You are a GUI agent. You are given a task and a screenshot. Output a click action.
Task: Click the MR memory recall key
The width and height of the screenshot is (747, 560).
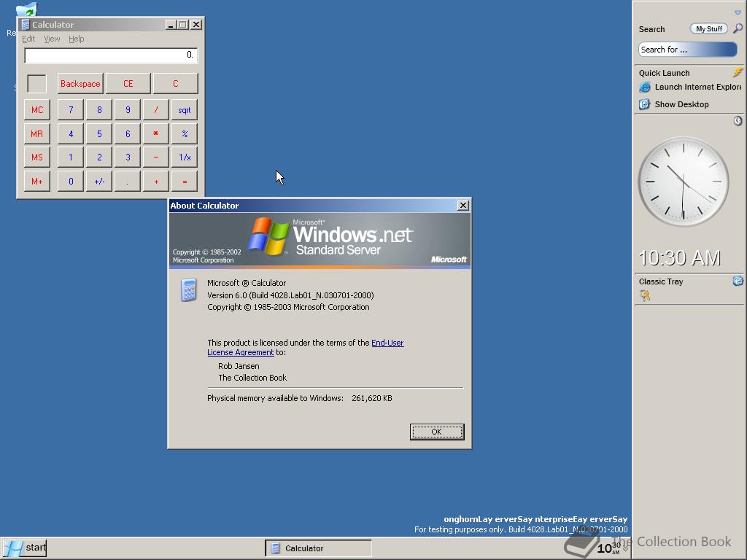tap(37, 134)
